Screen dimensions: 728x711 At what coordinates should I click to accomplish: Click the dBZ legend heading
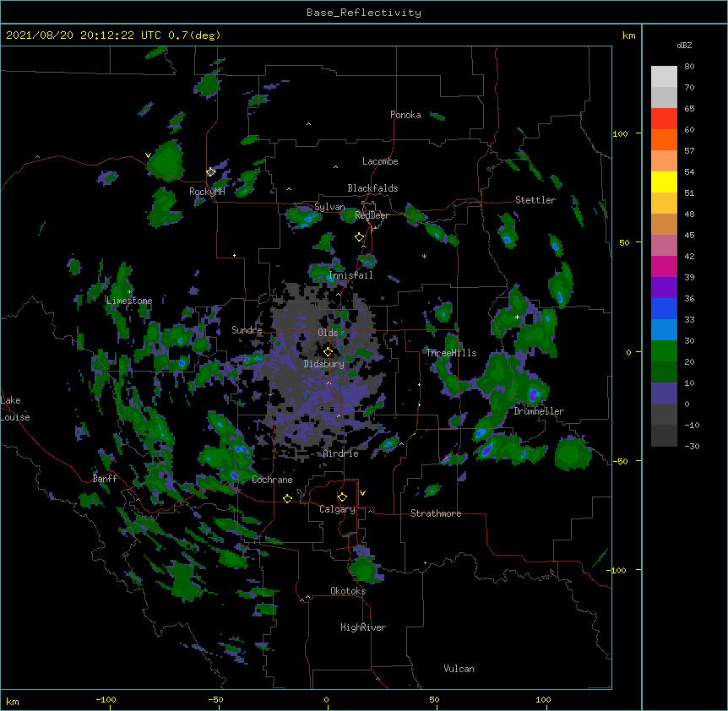[x=684, y=46]
